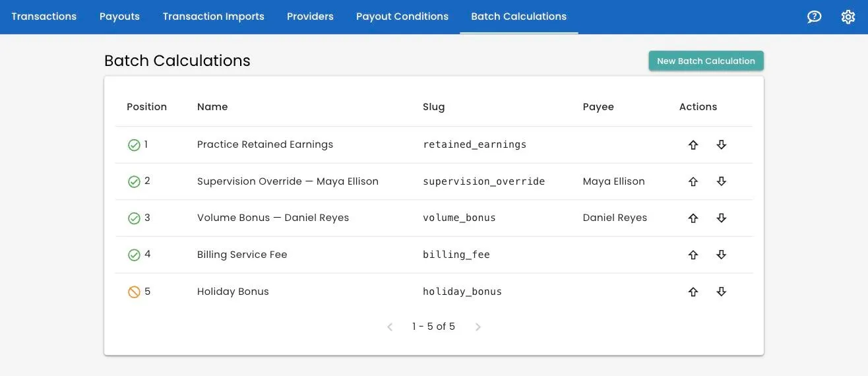
Task: Move Volume Bonus row down
Action: (722, 218)
